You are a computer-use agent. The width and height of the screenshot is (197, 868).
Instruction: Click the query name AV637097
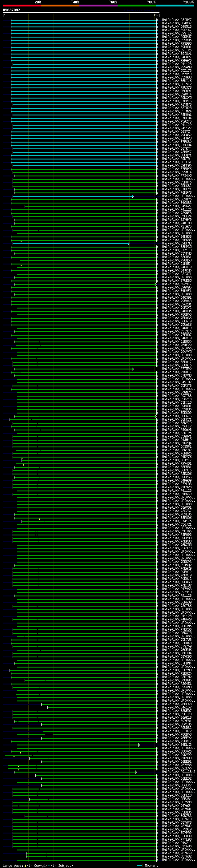tap(11, 10)
